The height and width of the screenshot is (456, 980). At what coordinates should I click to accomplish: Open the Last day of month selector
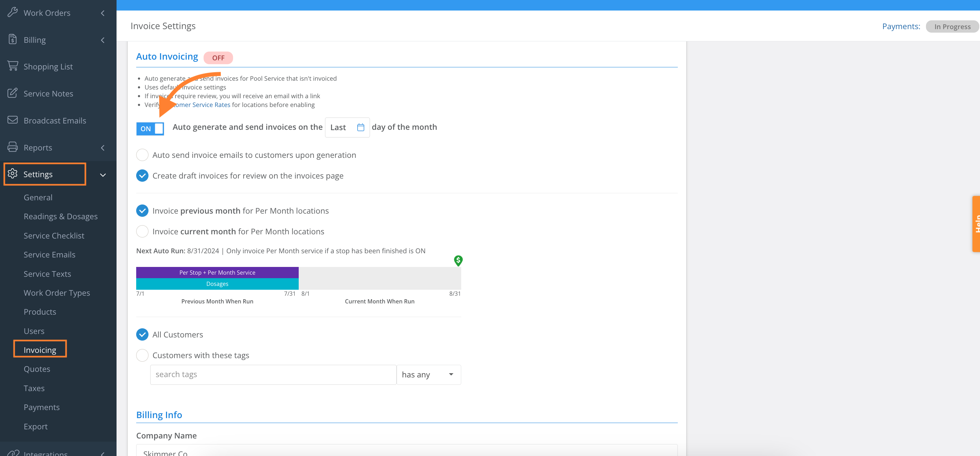(347, 127)
